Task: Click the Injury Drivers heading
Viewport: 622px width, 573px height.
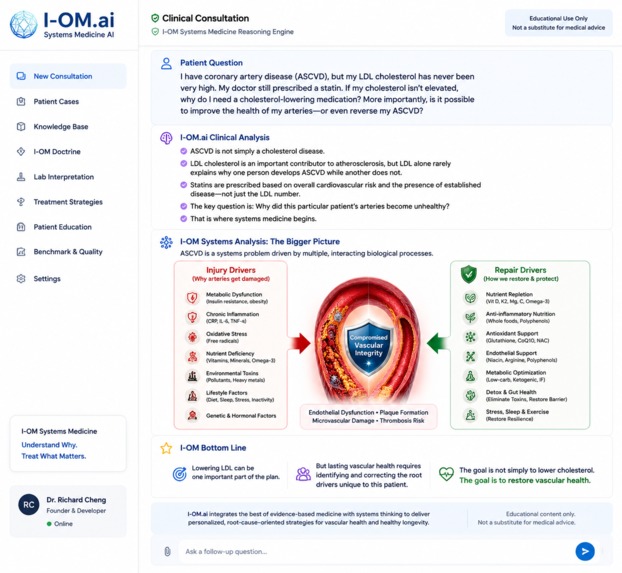Action: (x=231, y=270)
